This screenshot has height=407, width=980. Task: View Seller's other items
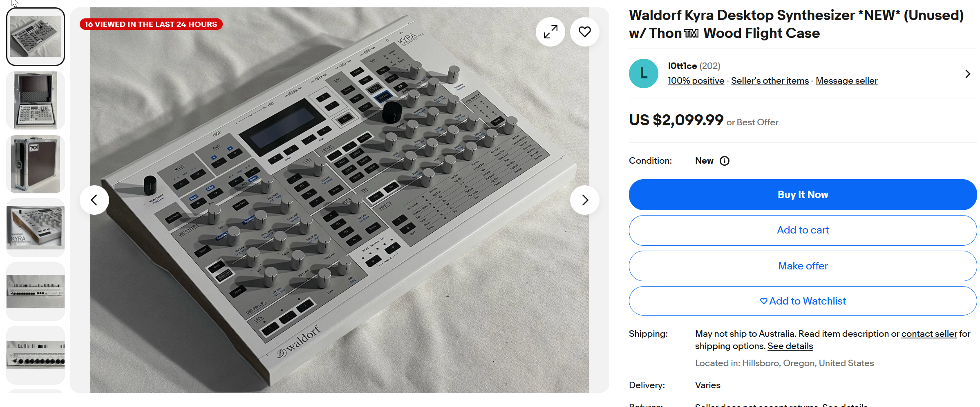[x=770, y=81]
